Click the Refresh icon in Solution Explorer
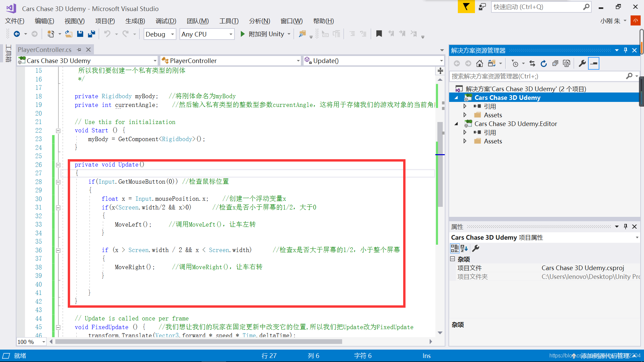Screen dimensions: 644x362 [x=544, y=63]
